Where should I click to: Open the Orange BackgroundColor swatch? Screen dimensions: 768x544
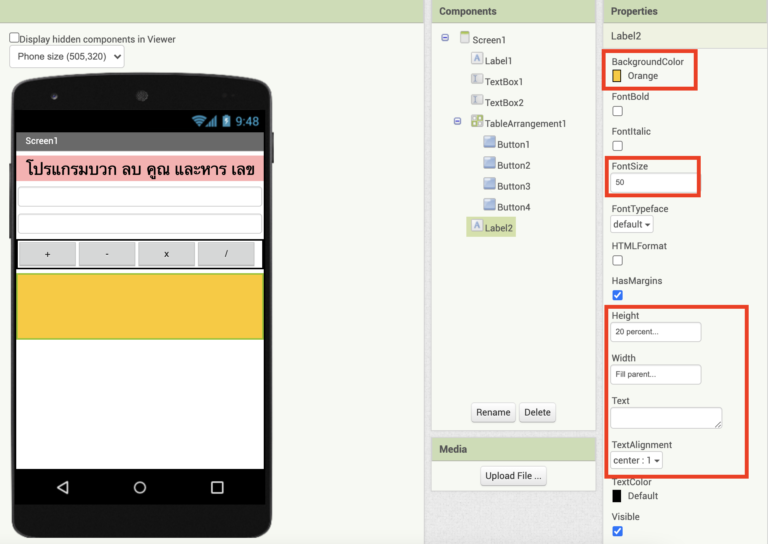(x=617, y=75)
